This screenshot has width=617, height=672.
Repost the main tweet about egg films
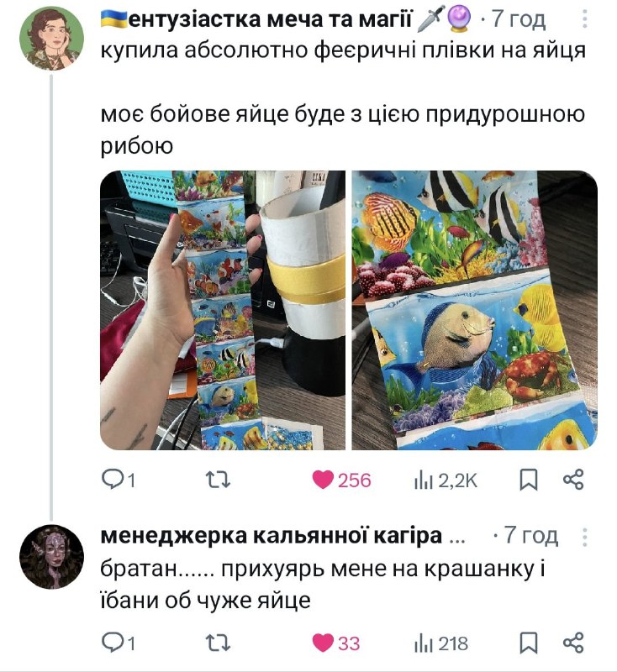point(219,480)
